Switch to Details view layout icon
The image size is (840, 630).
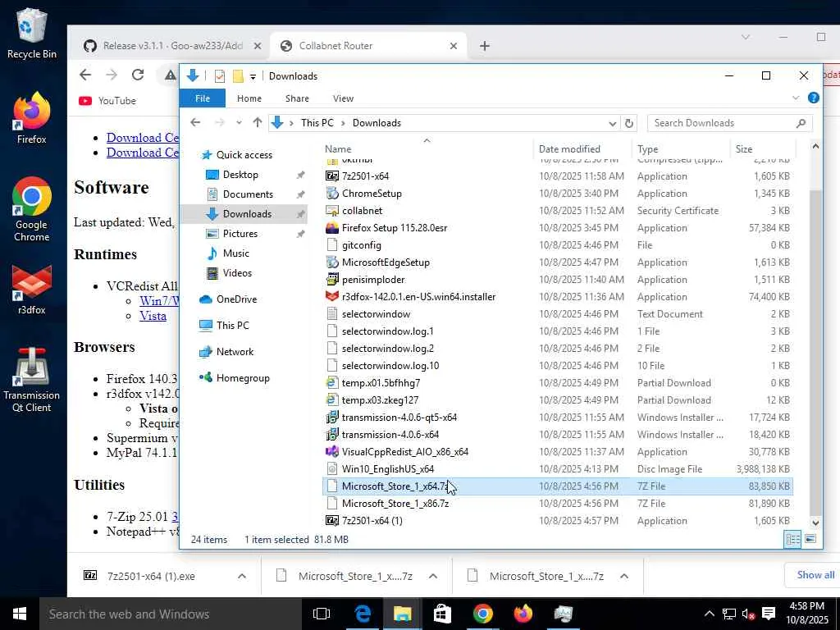pyautogui.click(x=793, y=539)
